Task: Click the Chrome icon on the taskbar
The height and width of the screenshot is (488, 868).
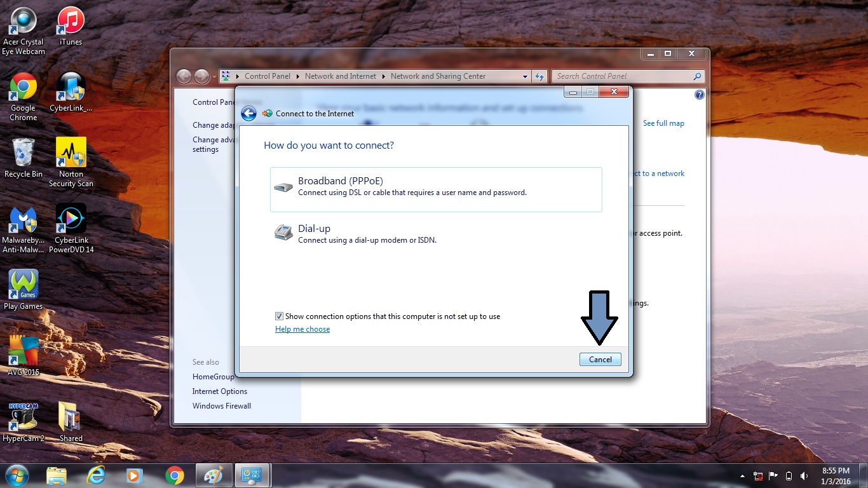Action: coord(174,475)
